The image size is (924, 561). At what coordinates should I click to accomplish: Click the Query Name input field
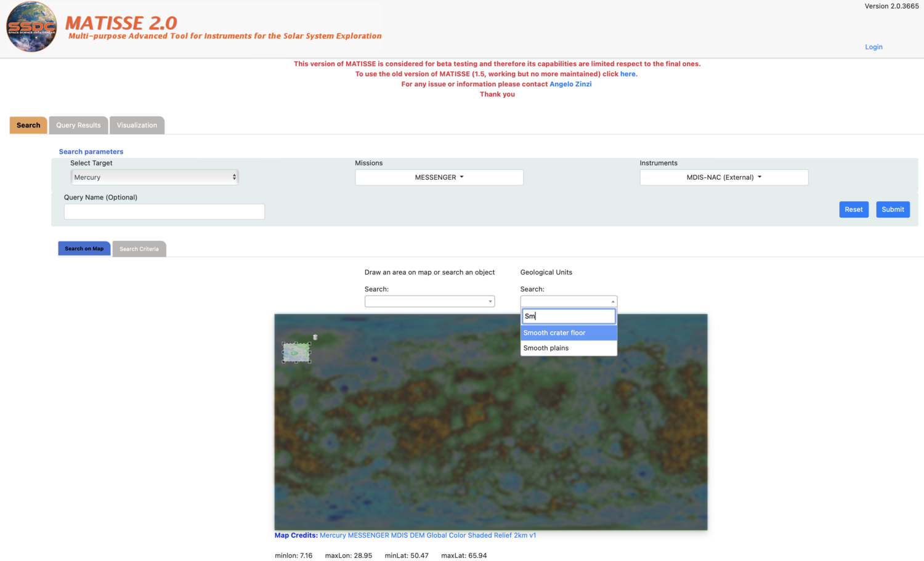point(164,211)
